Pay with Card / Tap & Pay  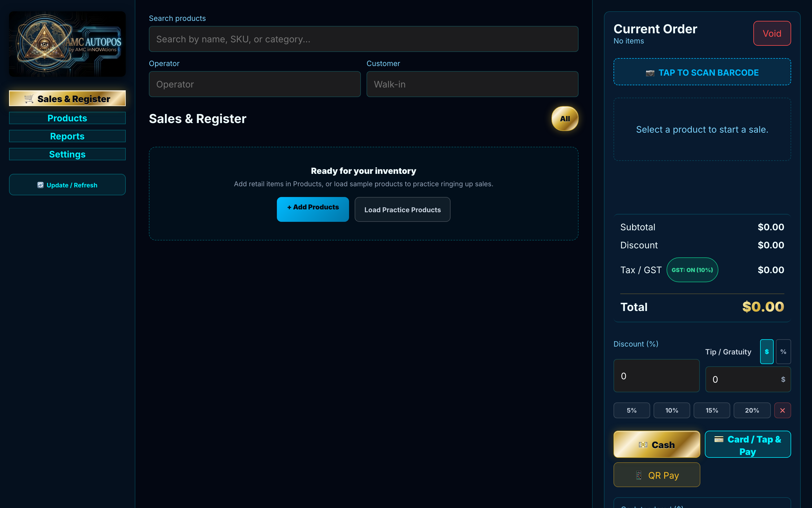(748, 444)
